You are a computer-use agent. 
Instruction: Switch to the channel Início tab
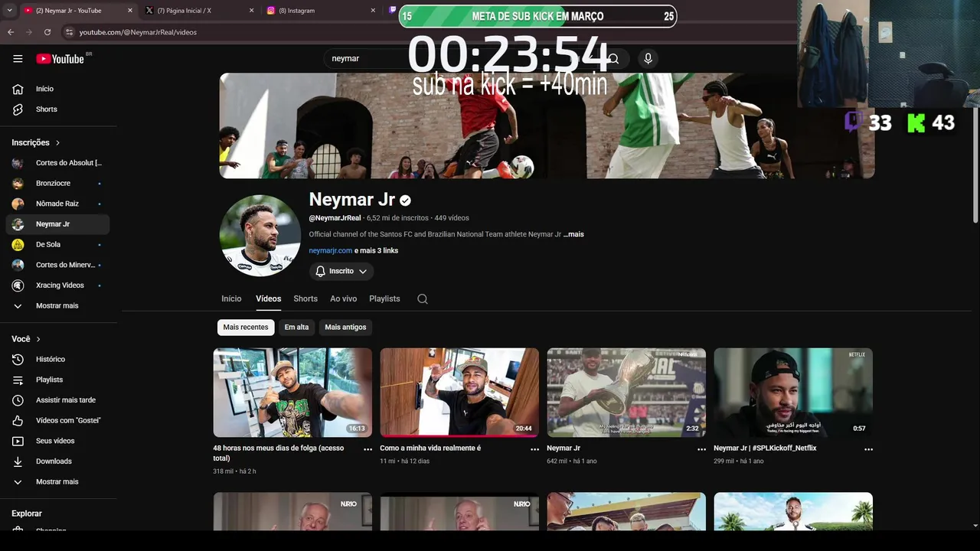click(x=231, y=298)
